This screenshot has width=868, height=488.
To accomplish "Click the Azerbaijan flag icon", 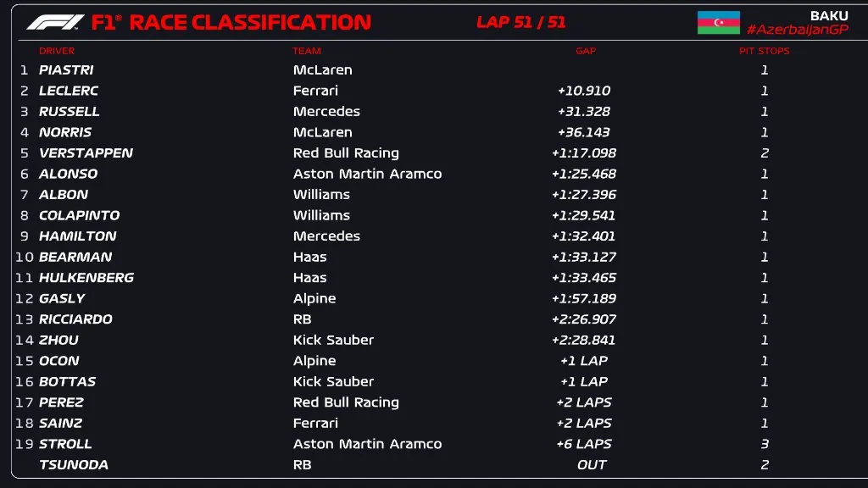I will coord(718,22).
